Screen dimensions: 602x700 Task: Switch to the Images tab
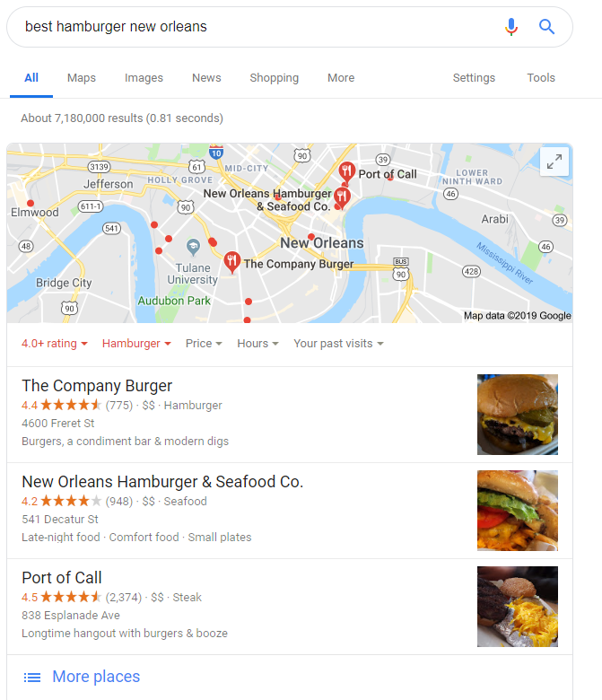144,78
